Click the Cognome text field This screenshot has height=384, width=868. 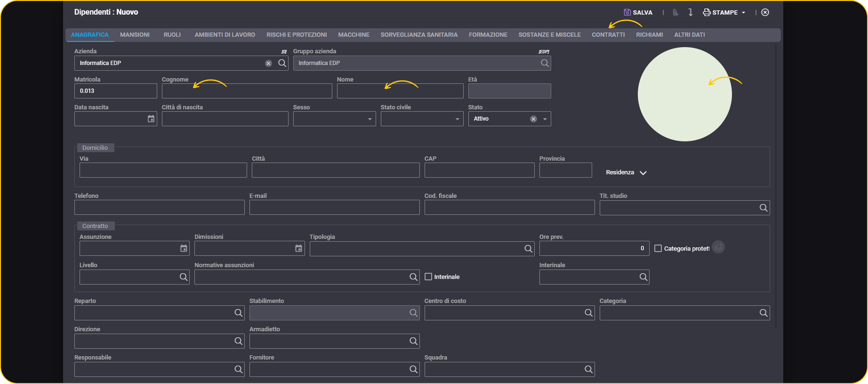pos(247,91)
